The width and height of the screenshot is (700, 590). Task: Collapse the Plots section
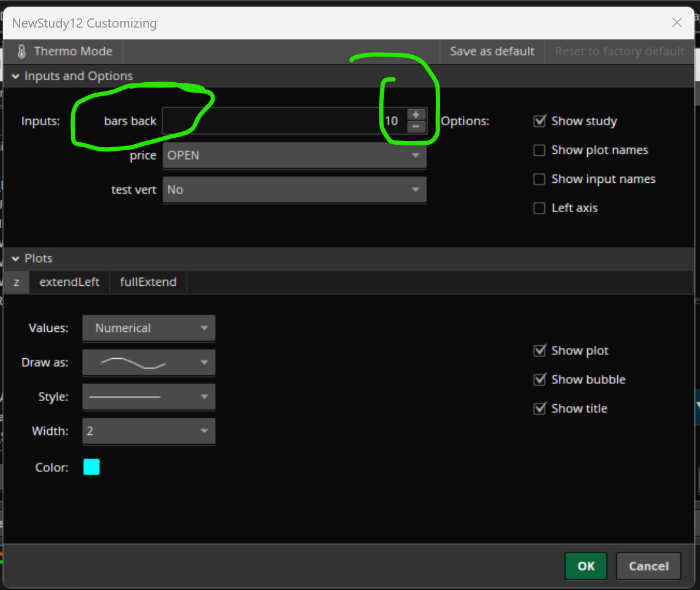[x=15, y=259]
